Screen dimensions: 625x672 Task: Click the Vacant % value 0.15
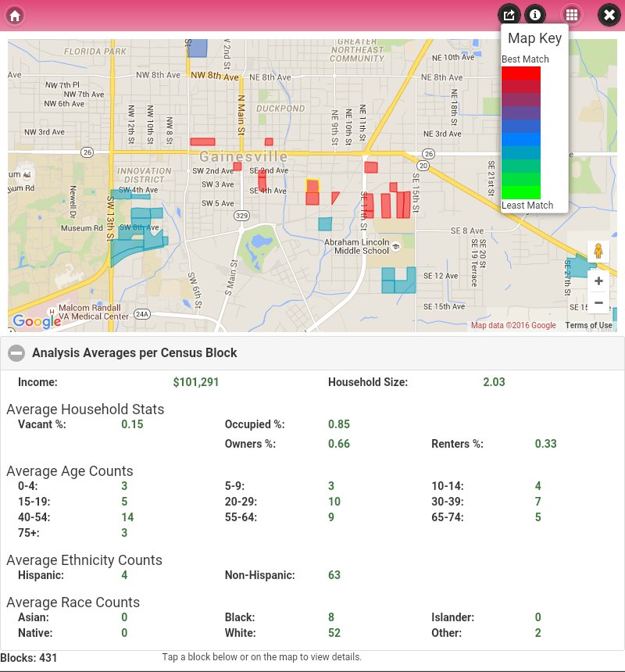point(132,424)
